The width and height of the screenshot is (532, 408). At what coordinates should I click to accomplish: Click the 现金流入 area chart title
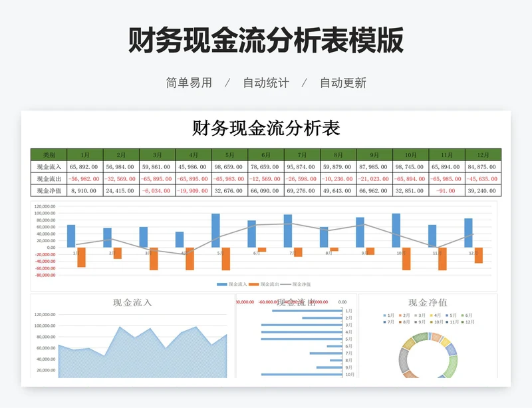[x=132, y=302]
